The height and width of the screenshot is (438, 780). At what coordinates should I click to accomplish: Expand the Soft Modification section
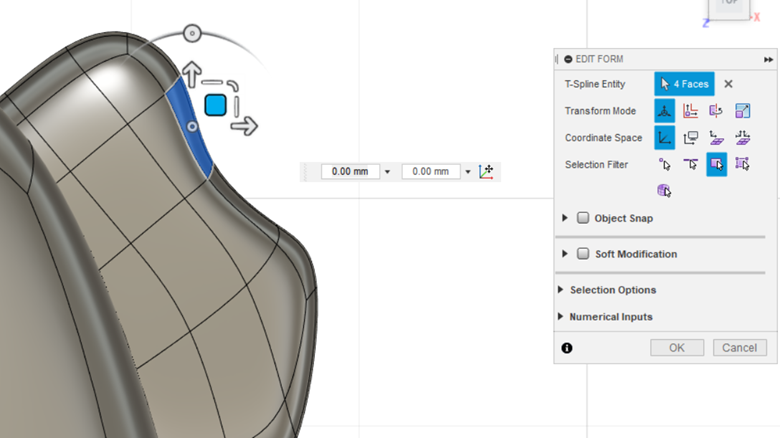tap(565, 254)
